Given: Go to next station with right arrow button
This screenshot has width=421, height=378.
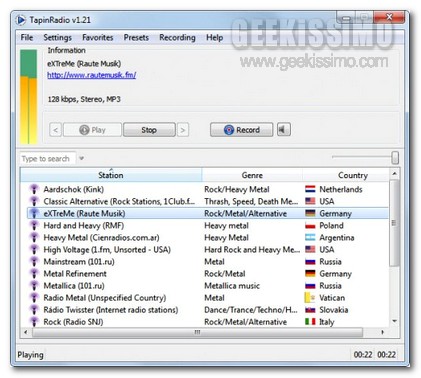Looking at the screenshot, I should click(x=183, y=130).
